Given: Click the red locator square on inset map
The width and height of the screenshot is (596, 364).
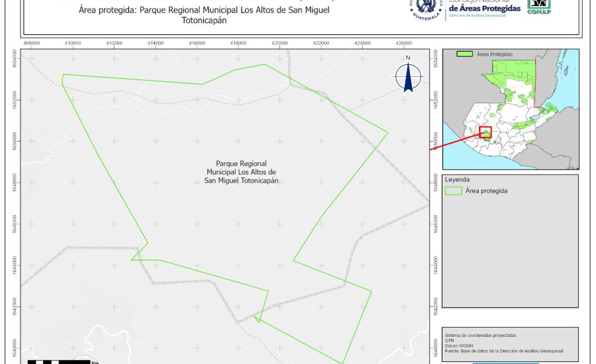Looking at the screenshot, I should click(x=485, y=132).
